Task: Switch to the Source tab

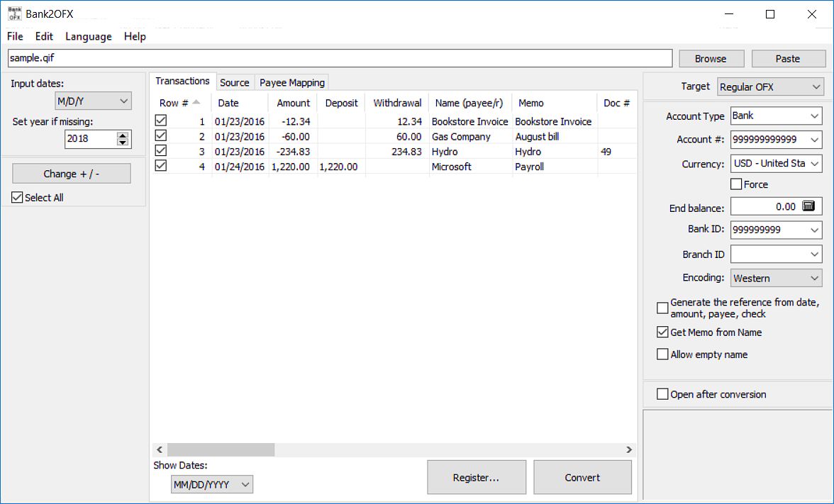Action: pos(235,82)
